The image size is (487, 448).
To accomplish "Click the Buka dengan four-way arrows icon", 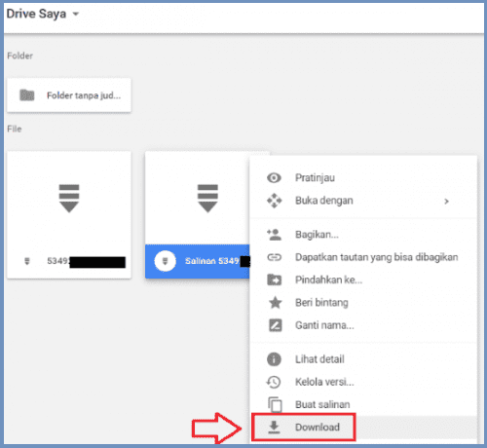I will (275, 201).
